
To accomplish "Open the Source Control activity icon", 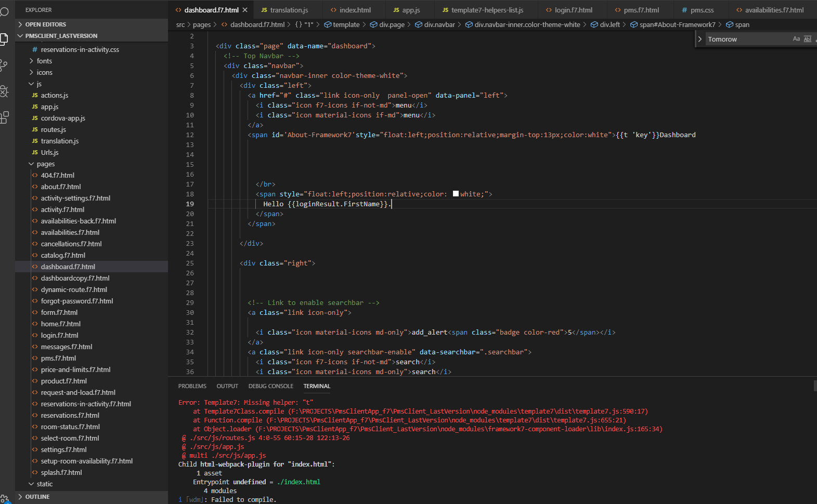I will coord(4,65).
